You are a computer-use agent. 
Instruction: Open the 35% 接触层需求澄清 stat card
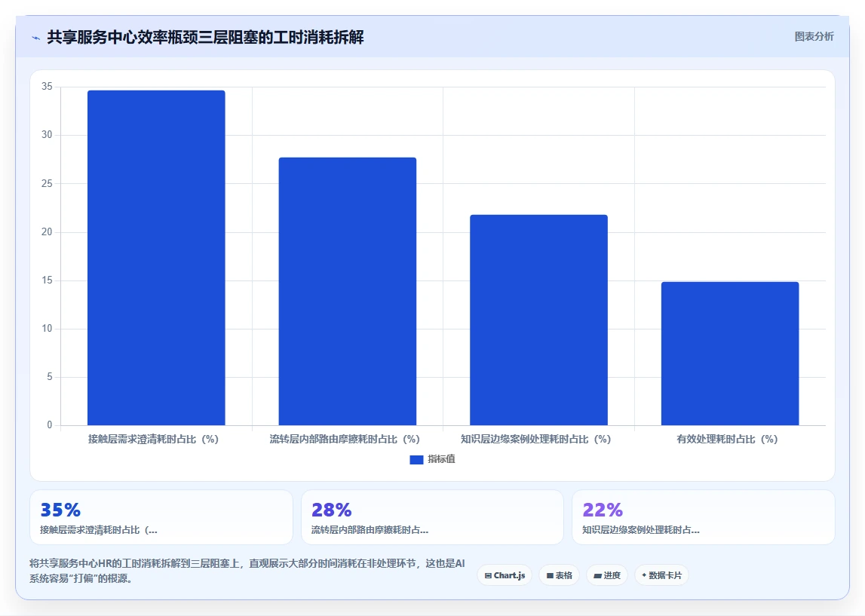(161, 517)
